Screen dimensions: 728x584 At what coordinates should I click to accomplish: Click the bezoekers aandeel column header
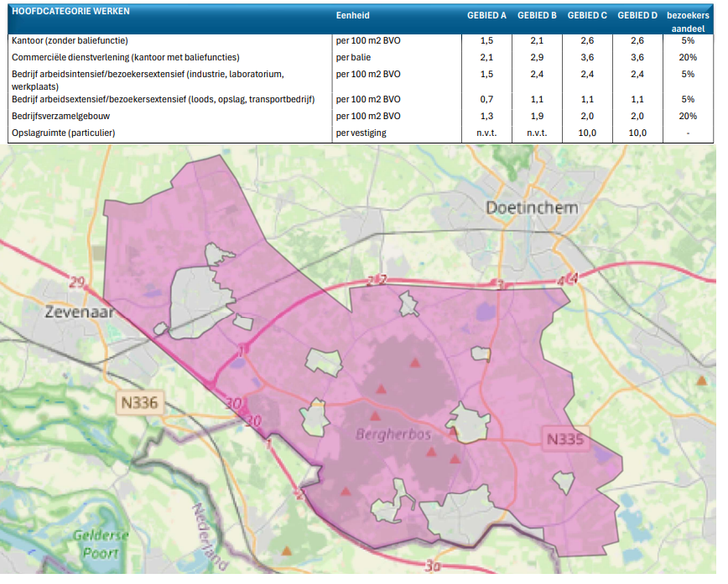(687, 21)
